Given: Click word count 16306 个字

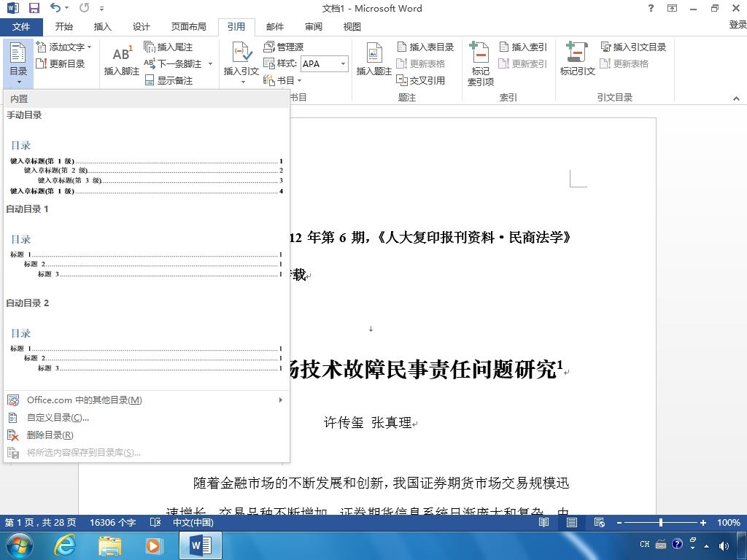Looking at the screenshot, I should click(113, 522).
